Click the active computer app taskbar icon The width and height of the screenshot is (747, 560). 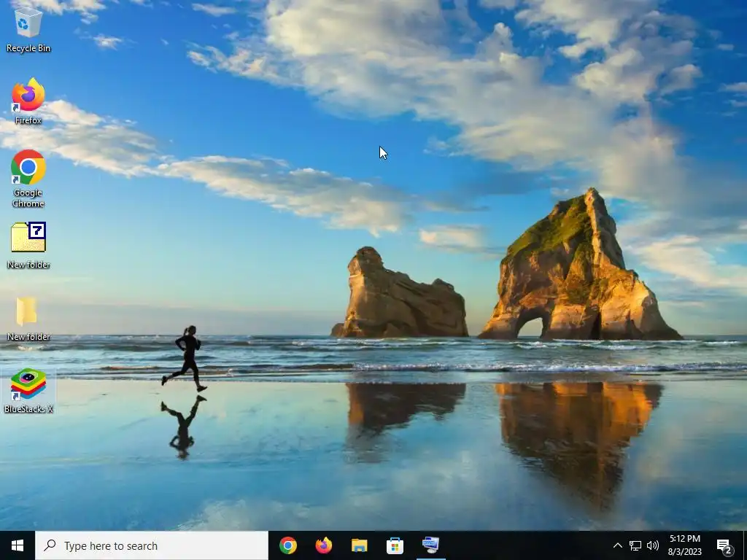(430, 545)
